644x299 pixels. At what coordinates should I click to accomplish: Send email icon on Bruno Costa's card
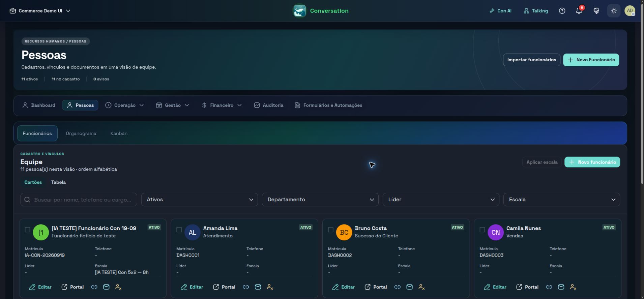[x=409, y=287]
